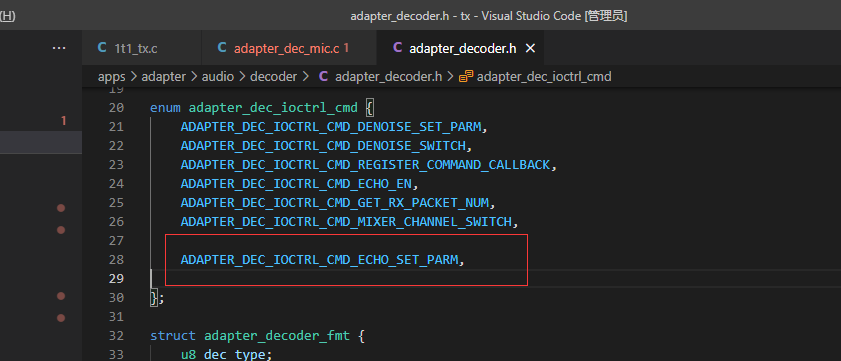Open the adapter_dec_mic.c tab
Screen dimensions: 841x361
pos(289,48)
